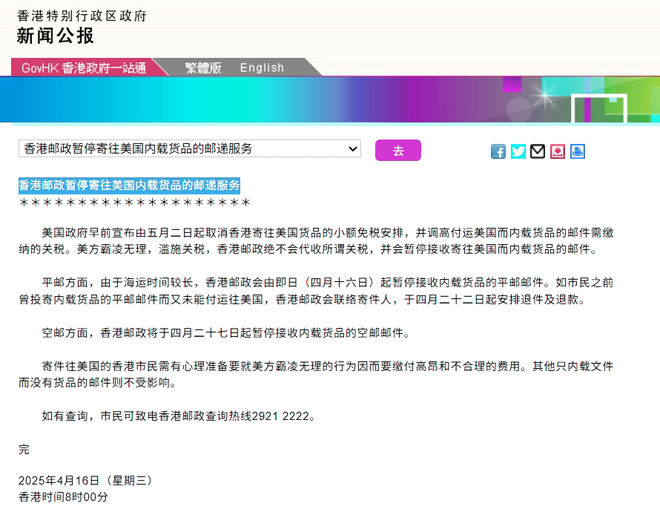Screen dimensions: 660x512
Task: Click the paragraph starting 空邮方面
Action: 226,333
